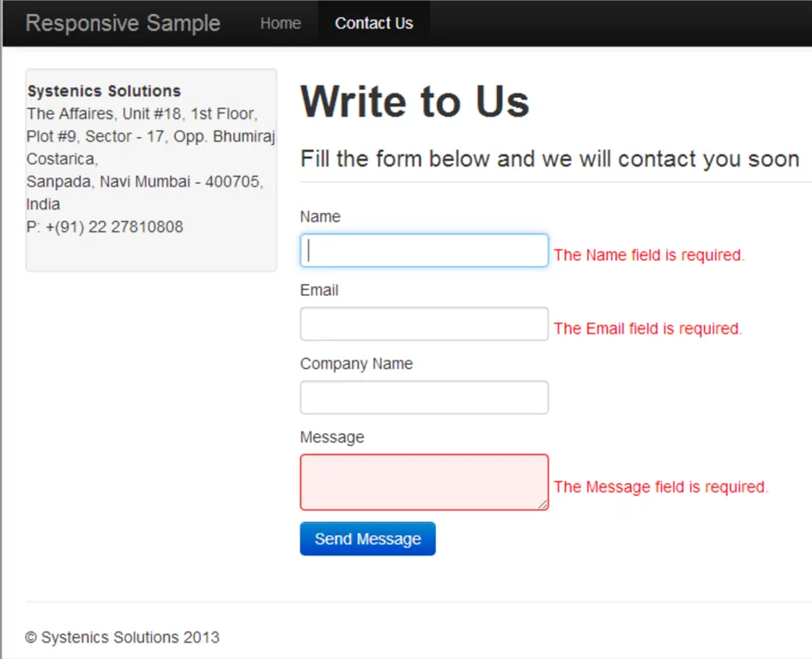812x659 pixels.
Task: Click the Email field label
Action: click(x=319, y=290)
